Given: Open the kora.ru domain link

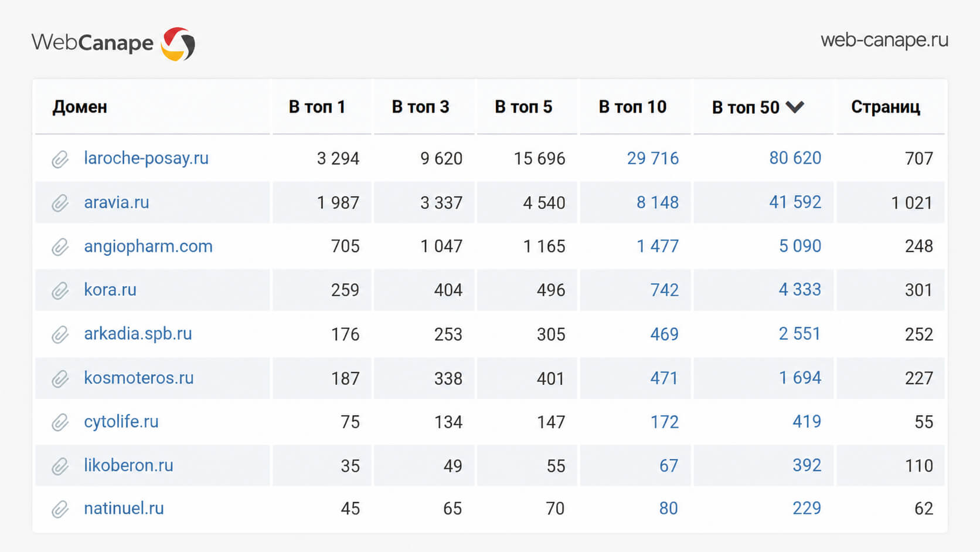Looking at the screenshot, I should [x=110, y=290].
